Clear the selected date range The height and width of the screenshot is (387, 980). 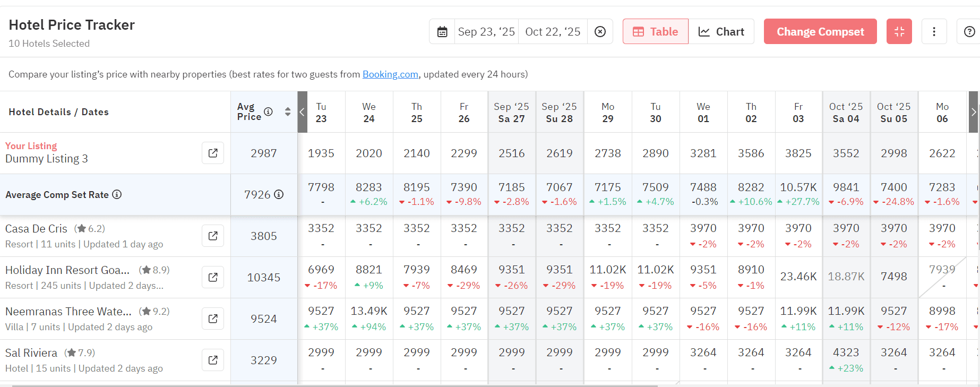click(600, 32)
